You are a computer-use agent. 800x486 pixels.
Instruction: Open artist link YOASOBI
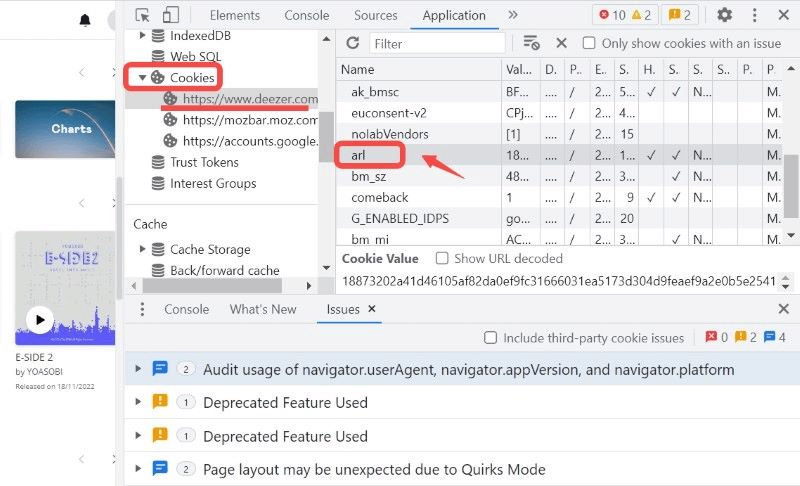(x=44, y=372)
